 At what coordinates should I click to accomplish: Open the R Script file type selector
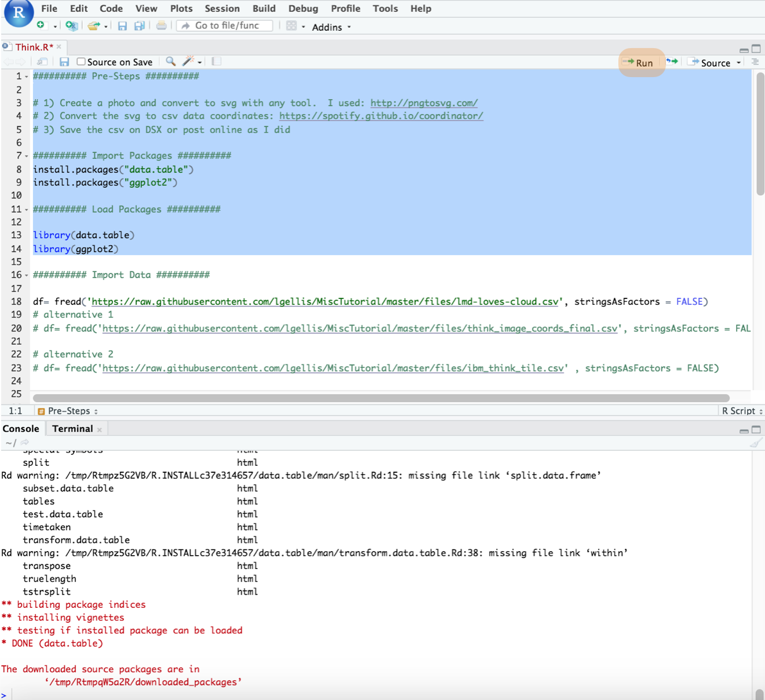coord(742,411)
